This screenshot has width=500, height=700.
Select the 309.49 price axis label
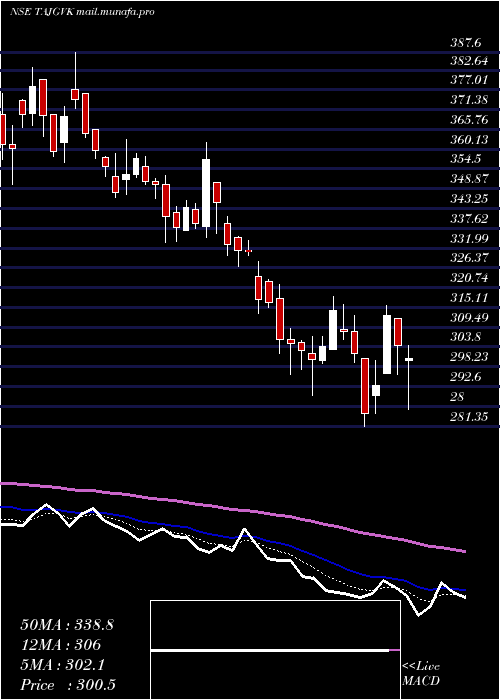[470, 317]
